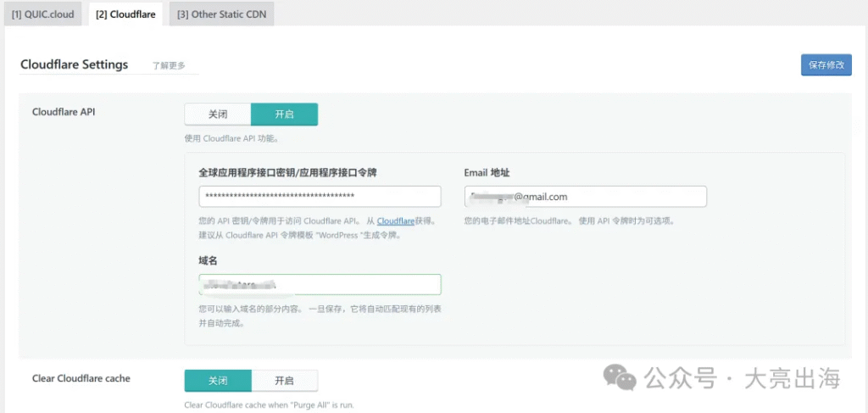This screenshot has width=868, height=413.
Task: Select the 使用 Cloudflare API 功能 description
Action: coord(231,139)
